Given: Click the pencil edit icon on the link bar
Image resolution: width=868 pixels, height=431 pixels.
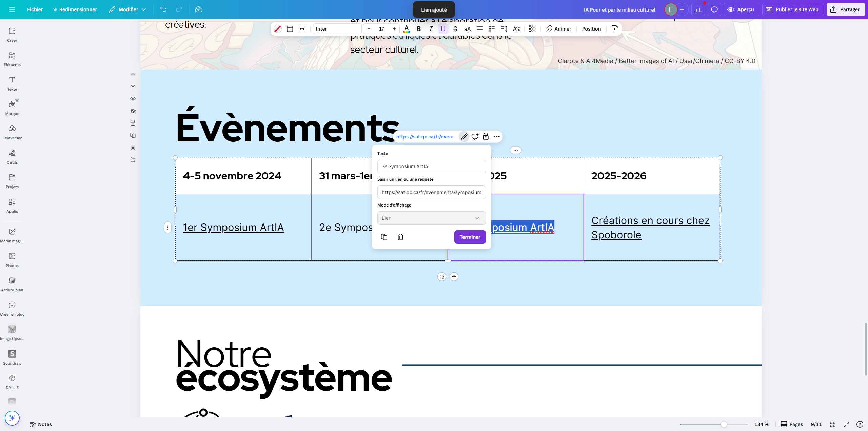Looking at the screenshot, I should click(464, 136).
